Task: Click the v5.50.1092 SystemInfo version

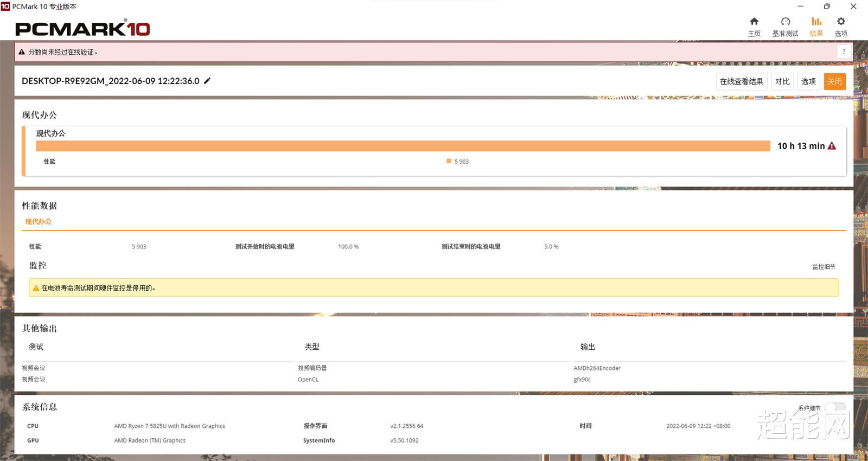Action: click(404, 440)
